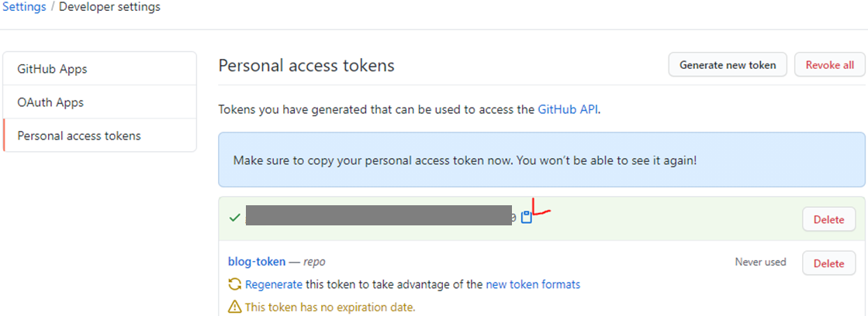The width and height of the screenshot is (868, 316).
Task: Copy the new token using clipboard icon
Action: pyautogui.click(x=527, y=218)
